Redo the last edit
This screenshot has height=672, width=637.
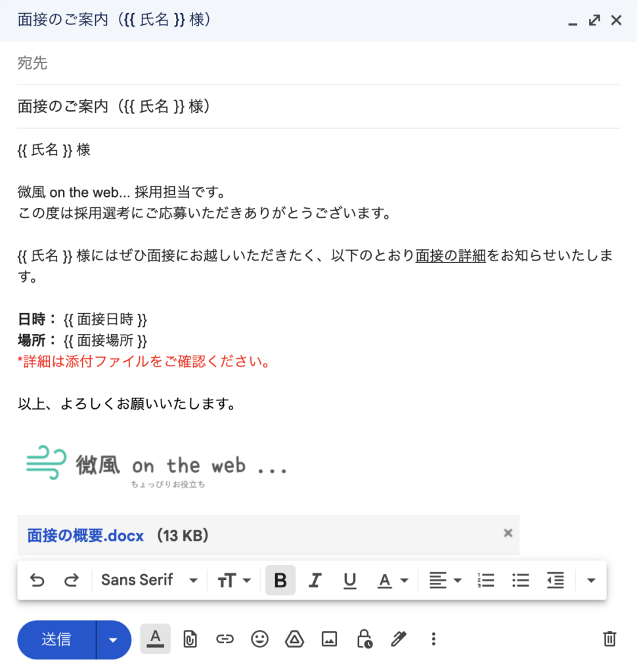69,580
